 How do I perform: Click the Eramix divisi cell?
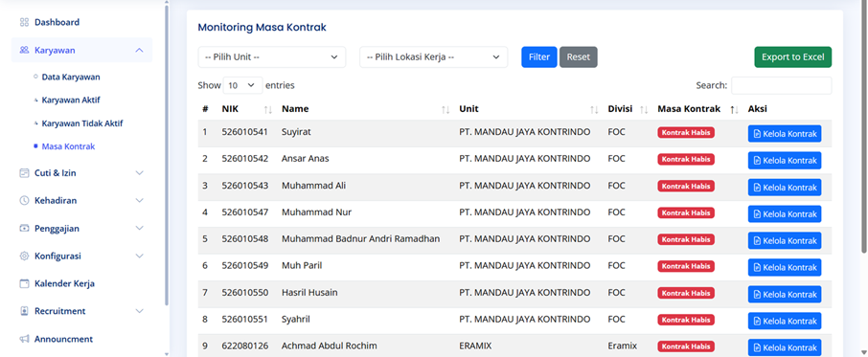(x=622, y=346)
